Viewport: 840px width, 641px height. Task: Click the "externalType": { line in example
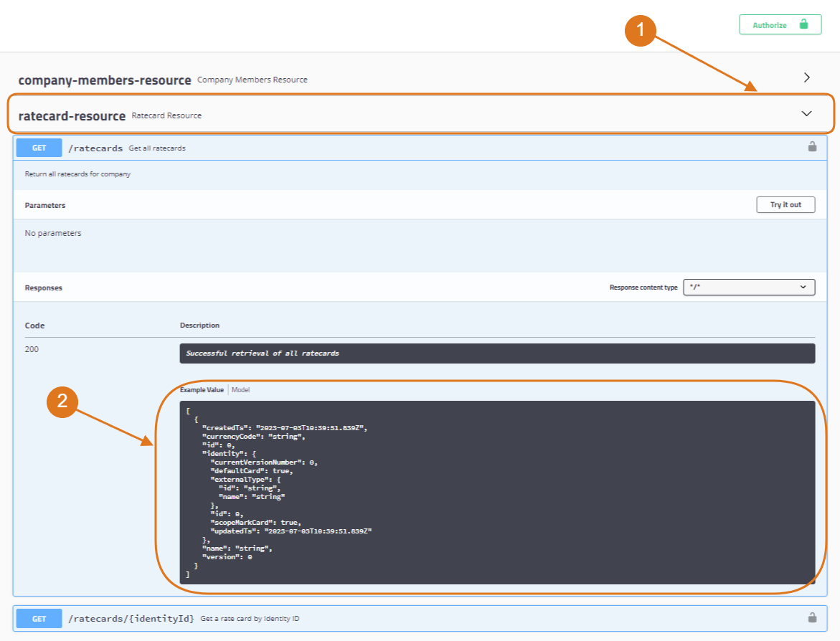(x=245, y=480)
